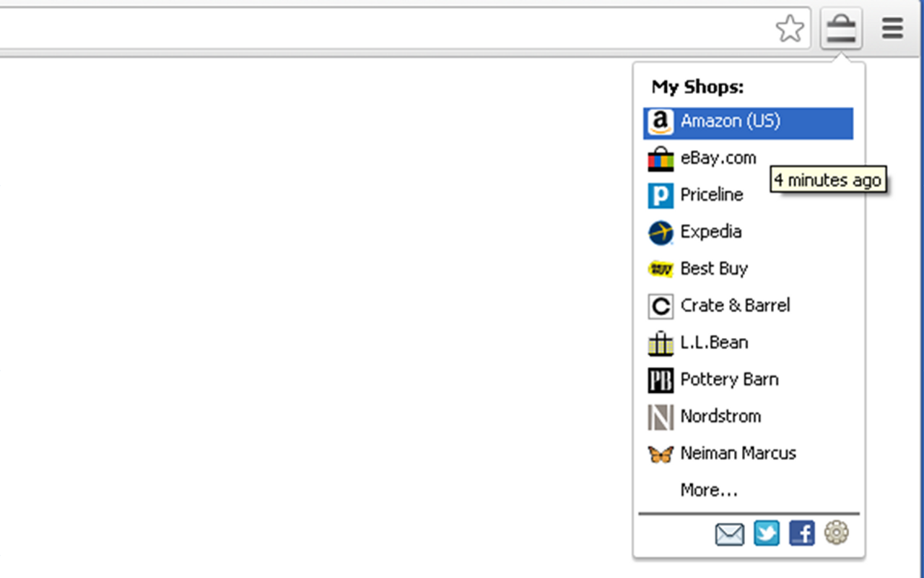This screenshot has width=924, height=578.
Task: Click the Priceline logo icon
Action: [660, 196]
